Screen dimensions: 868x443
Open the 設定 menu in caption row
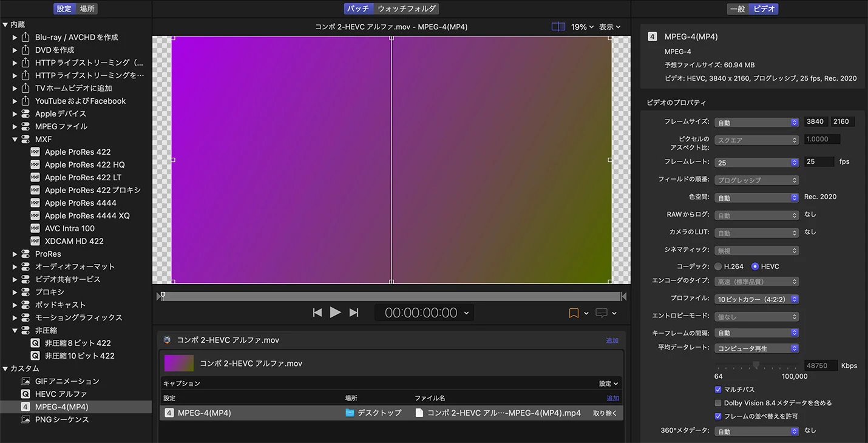tap(608, 384)
